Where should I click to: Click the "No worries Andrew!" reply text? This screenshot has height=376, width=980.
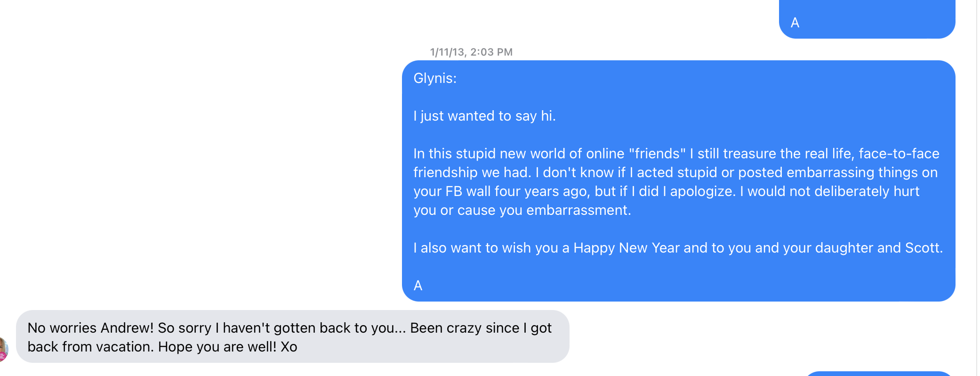point(90,328)
